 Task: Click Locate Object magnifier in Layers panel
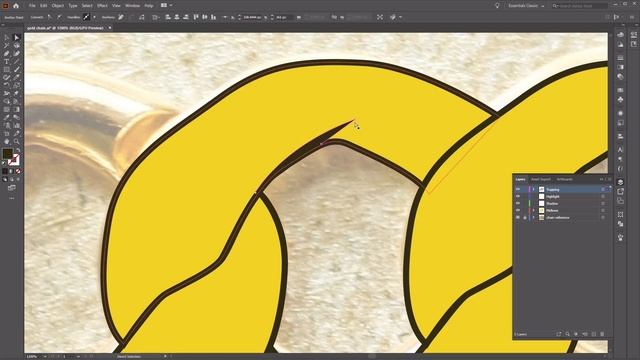pyautogui.click(x=567, y=334)
